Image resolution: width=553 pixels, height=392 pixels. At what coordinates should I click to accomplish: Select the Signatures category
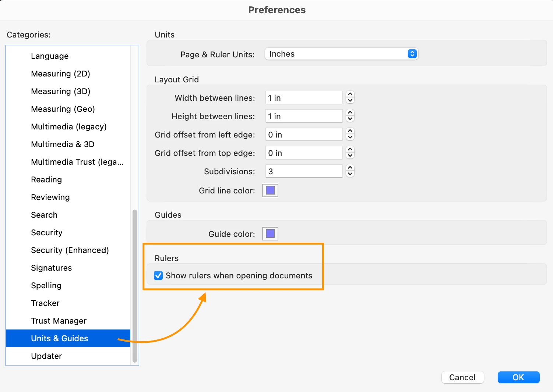[x=52, y=268]
